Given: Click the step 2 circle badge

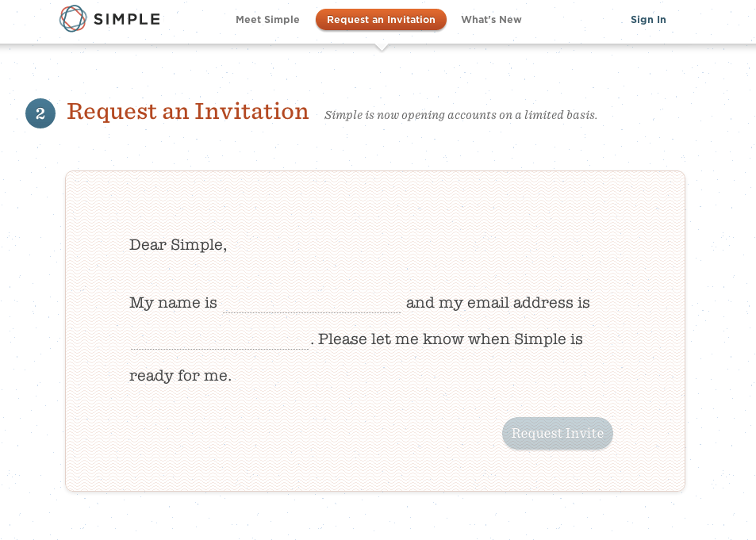Looking at the screenshot, I should tap(40, 113).
